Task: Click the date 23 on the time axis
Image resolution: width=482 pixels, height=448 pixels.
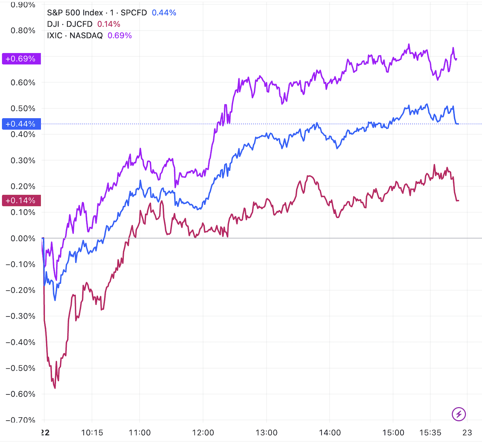Action: 467,433
